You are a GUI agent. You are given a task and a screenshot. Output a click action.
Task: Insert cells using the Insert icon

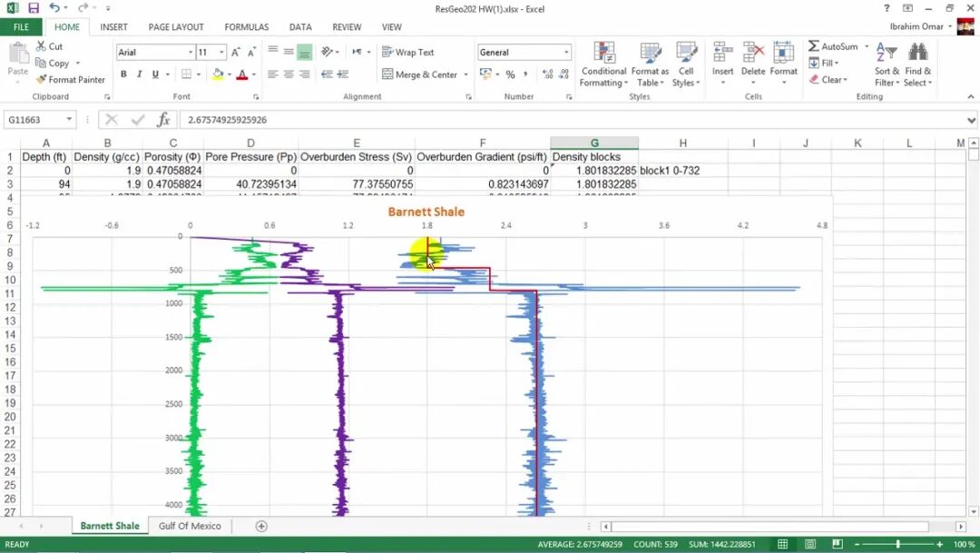coord(722,64)
